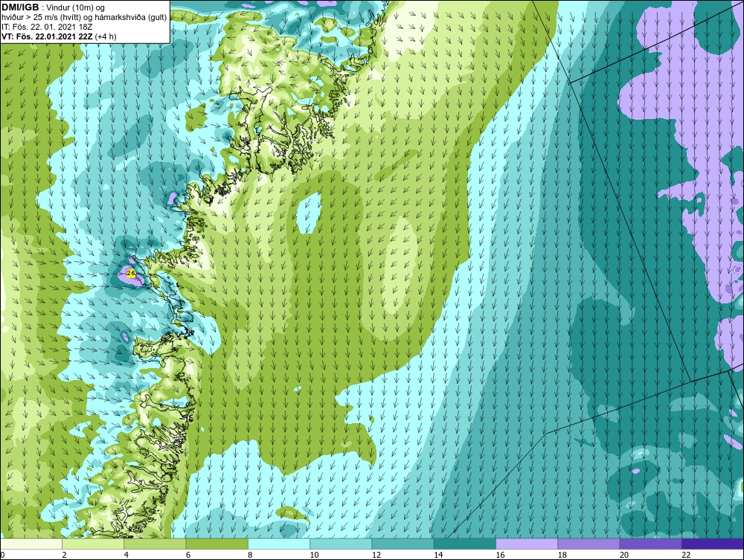Viewport: 744px width, 560px height.
Task: Select the 12-14 m/s teal swatch
Action: pyautogui.click(x=403, y=544)
